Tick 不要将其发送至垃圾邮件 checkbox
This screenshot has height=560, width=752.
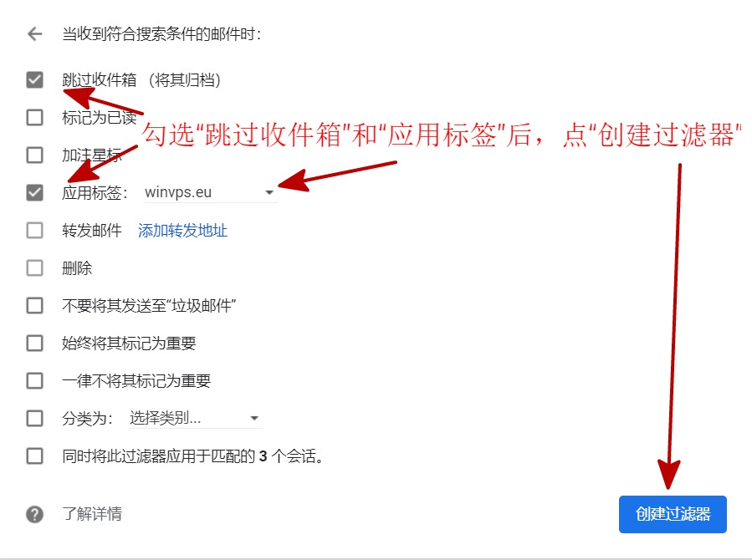(34, 306)
